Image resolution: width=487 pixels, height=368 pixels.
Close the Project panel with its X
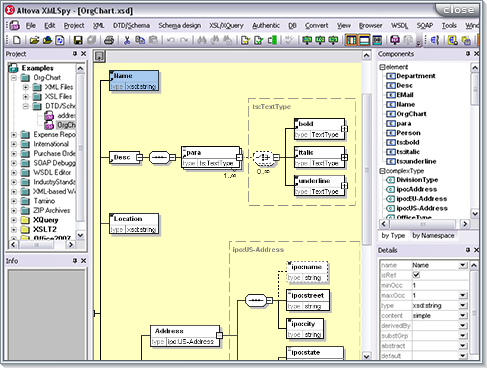coord(83,53)
